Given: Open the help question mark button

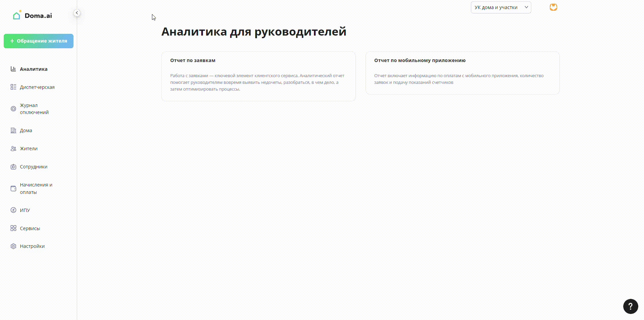Looking at the screenshot, I should 631,306.
